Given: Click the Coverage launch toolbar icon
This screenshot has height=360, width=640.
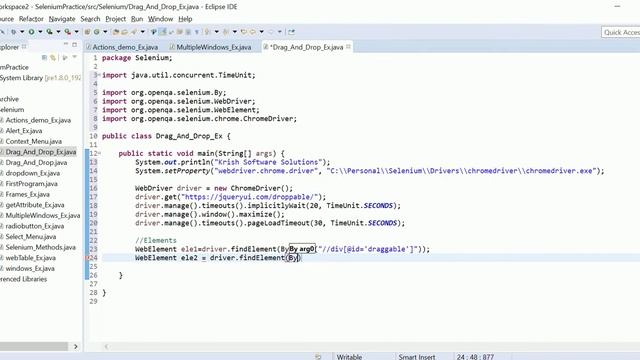Looking at the screenshot, I should tap(49, 31).
